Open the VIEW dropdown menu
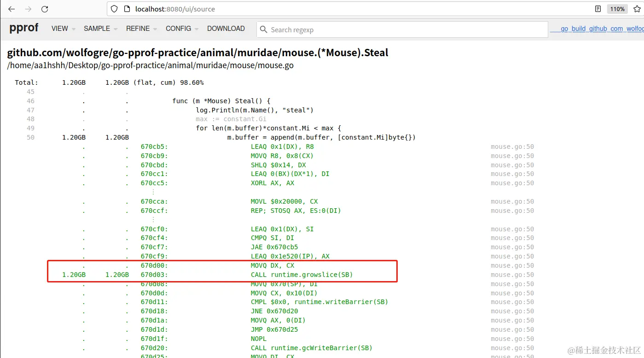Screen dimensions: 644x358 [63, 29]
